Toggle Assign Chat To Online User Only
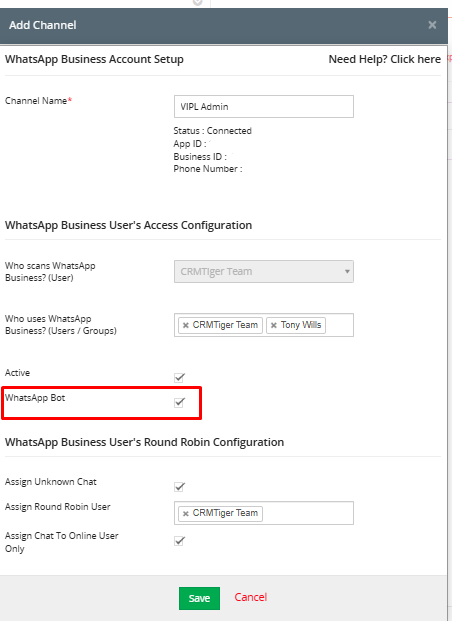The height and width of the screenshot is (621, 452). click(179, 541)
